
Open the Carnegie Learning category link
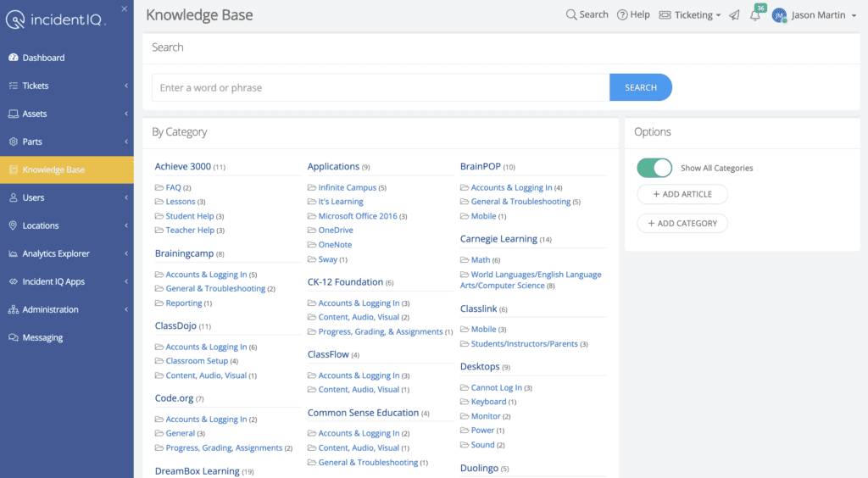click(498, 239)
